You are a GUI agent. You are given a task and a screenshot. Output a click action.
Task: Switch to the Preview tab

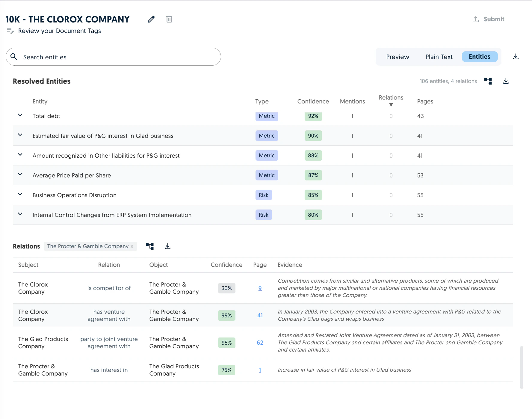(398, 57)
